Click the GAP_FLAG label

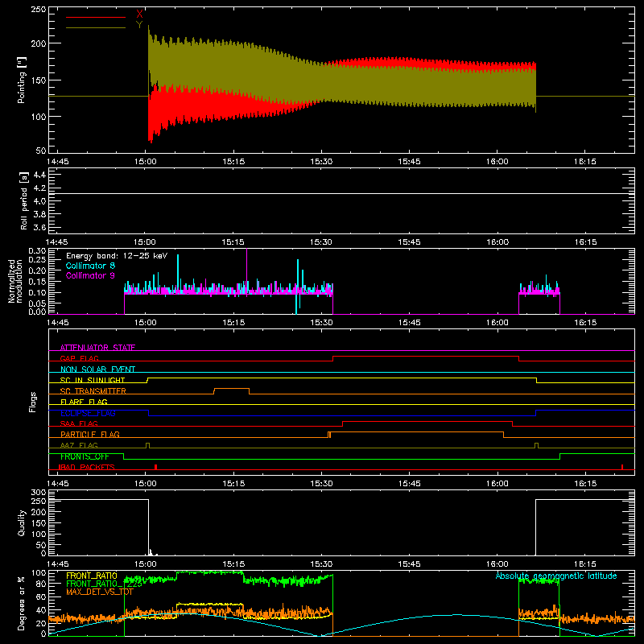(x=79, y=358)
